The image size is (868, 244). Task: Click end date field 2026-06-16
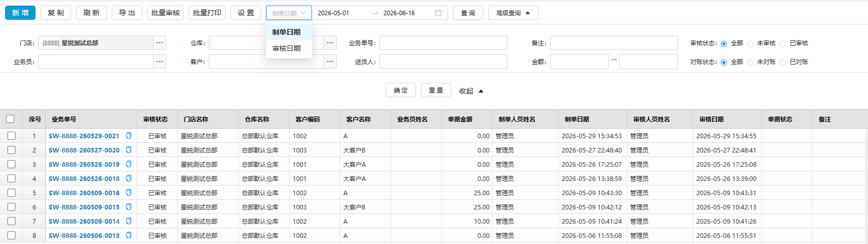(x=406, y=13)
